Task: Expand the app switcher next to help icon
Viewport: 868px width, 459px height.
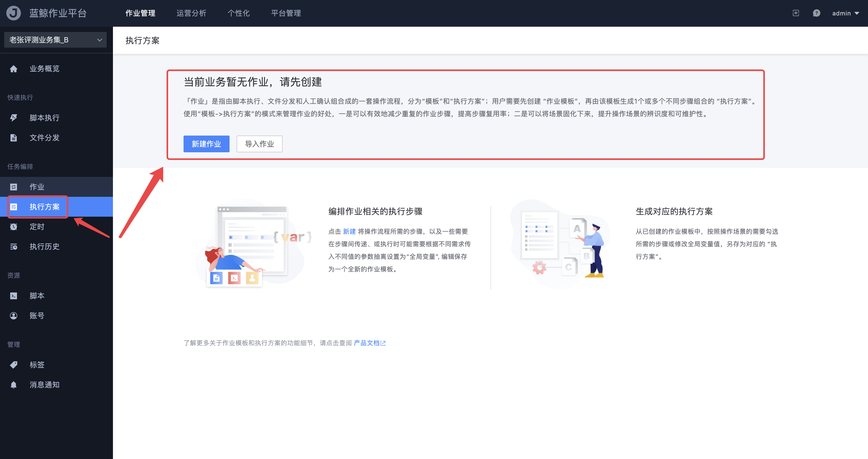Action: coord(796,13)
